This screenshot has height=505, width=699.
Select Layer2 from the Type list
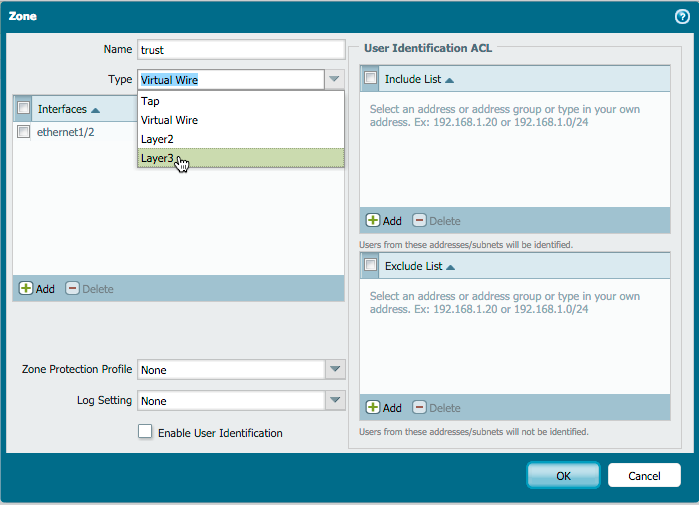(241, 139)
